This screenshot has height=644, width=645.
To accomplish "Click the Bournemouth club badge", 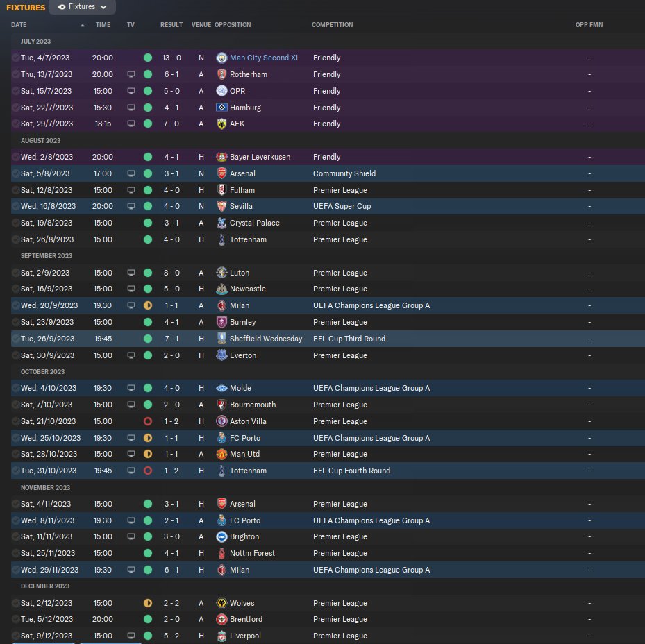I will tap(221, 405).
